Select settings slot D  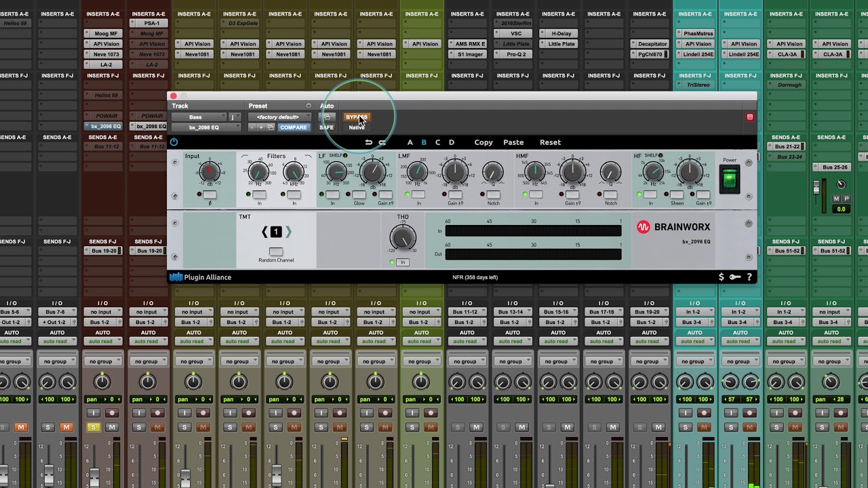click(452, 142)
